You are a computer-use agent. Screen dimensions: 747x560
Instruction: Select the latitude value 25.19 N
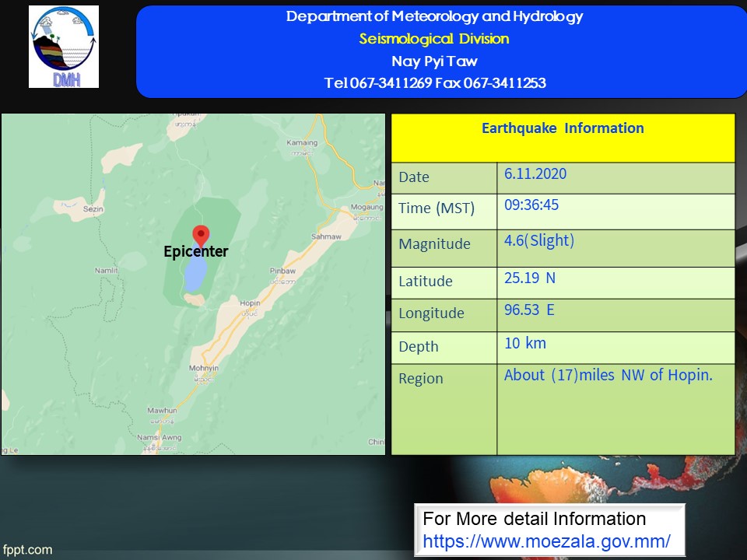pyautogui.click(x=530, y=278)
